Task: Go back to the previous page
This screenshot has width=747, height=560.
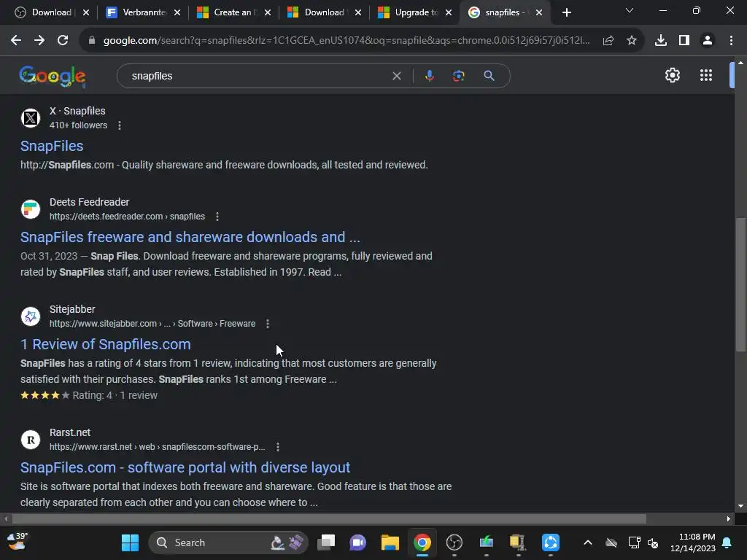Action: [16, 41]
